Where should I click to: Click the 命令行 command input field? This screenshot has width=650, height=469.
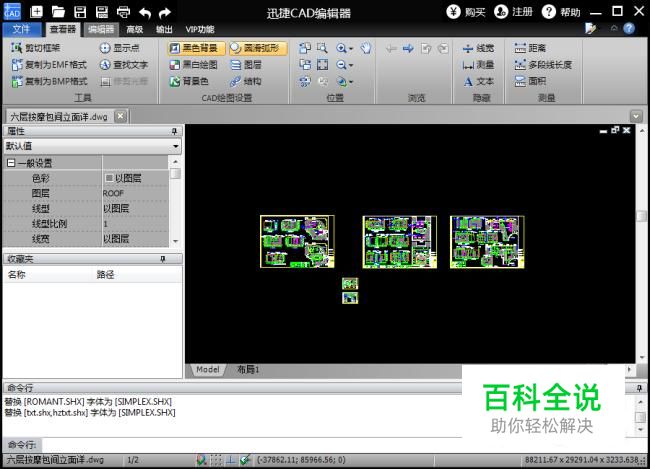(x=252, y=445)
